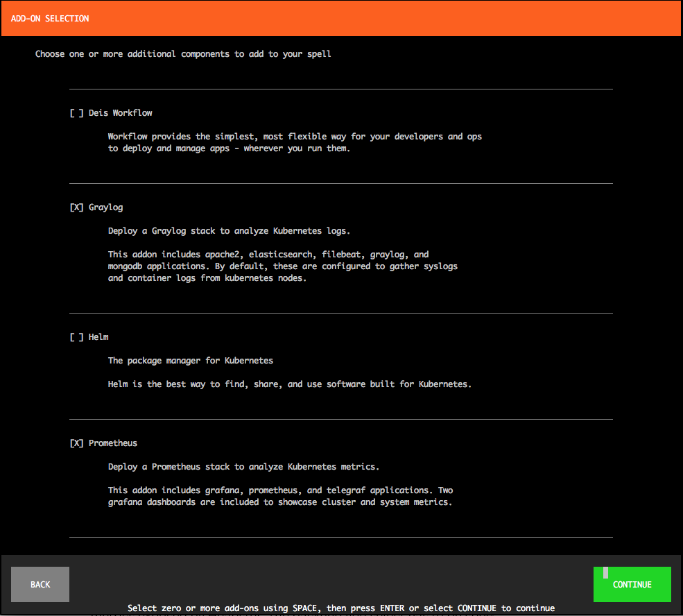The width and height of the screenshot is (683, 616).
Task: Uncheck the Graylog add-on checkbox
Action: [x=77, y=207]
